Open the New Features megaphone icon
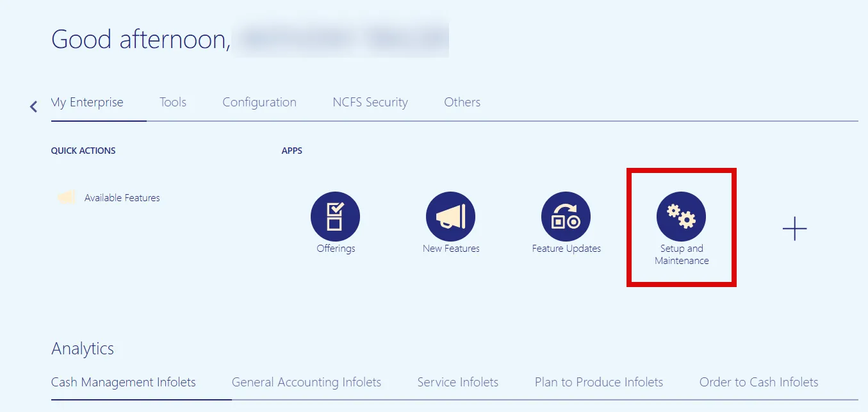This screenshot has height=412, width=868. [x=450, y=217]
